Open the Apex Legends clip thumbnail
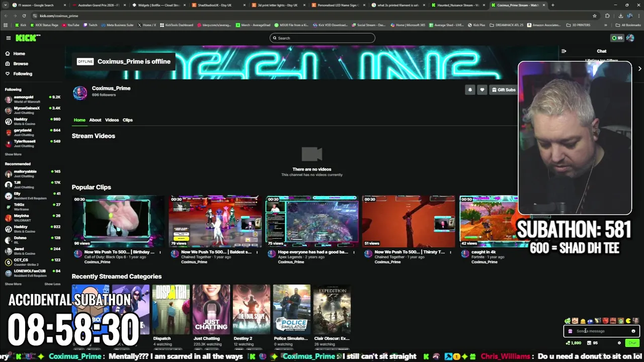This screenshot has height=362, width=644. [311, 221]
